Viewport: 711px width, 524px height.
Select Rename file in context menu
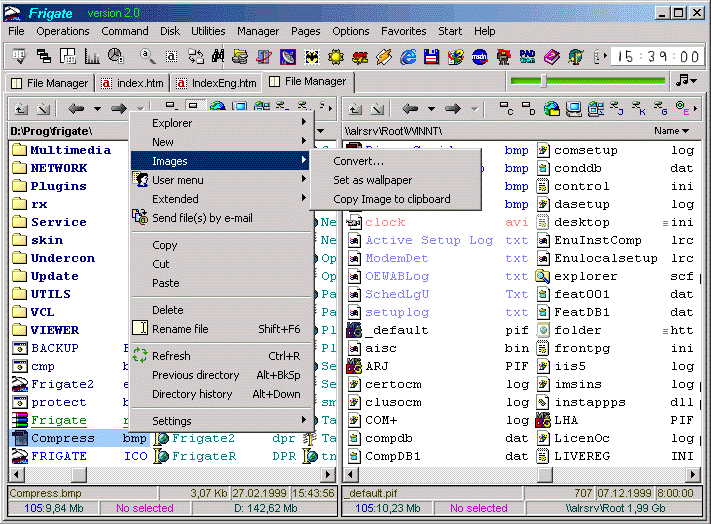220,329
